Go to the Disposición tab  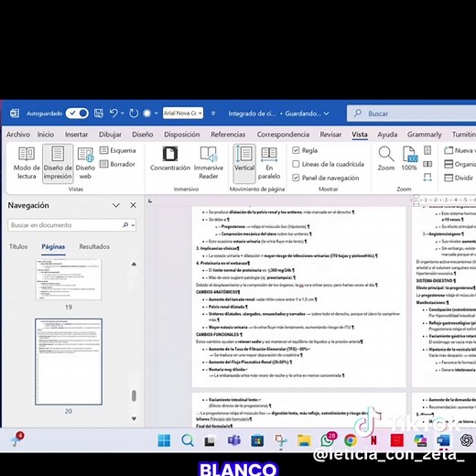(x=182, y=135)
